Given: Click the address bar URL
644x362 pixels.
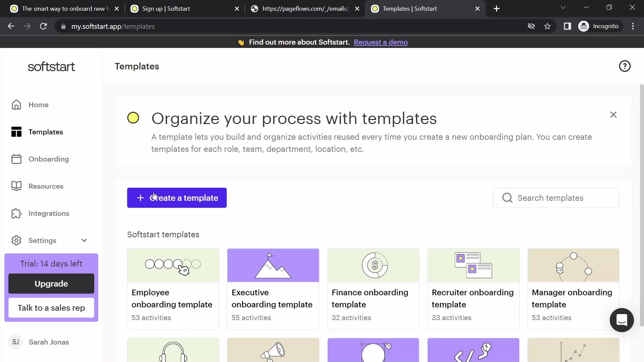Looking at the screenshot, I should pos(113,26).
